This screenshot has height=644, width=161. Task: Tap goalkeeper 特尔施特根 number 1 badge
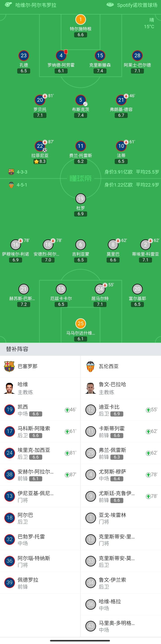(x=80, y=19)
